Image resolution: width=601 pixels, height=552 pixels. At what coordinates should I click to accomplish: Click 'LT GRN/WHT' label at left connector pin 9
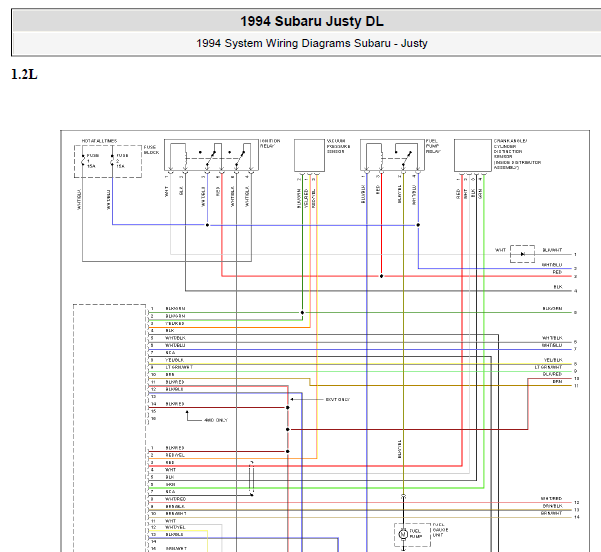click(x=179, y=367)
